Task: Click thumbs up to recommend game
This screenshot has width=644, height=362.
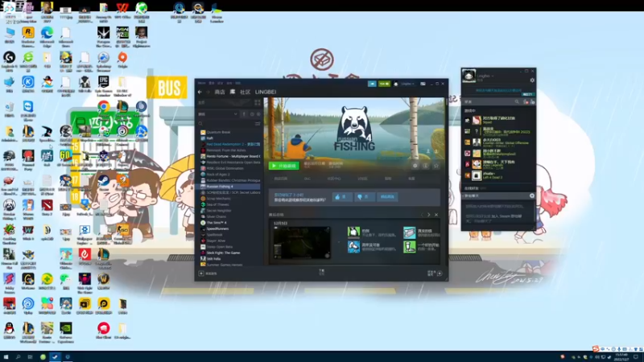Action: click(x=341, y=197)
